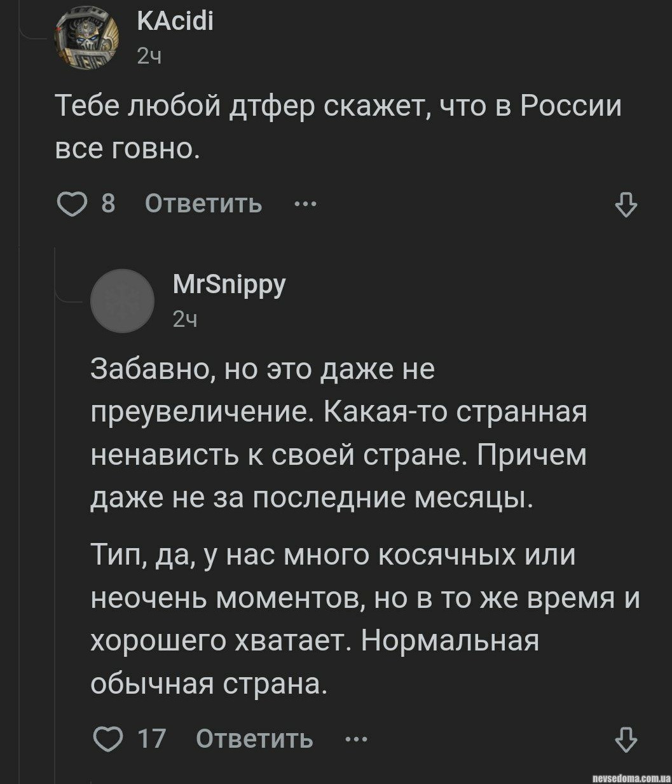Click the 2ч timestamp under MrSnippy
Viewport: 672px width, 784px height.
(185, 319)
